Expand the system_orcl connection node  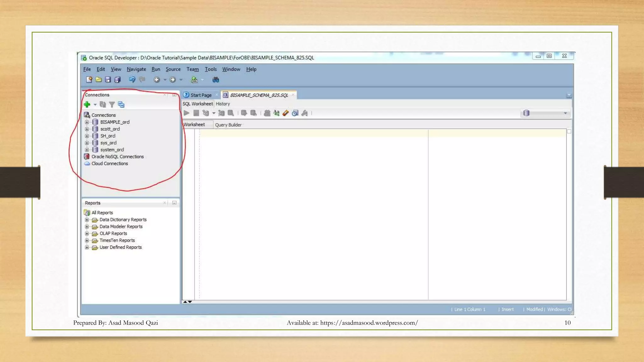[87, 150]
